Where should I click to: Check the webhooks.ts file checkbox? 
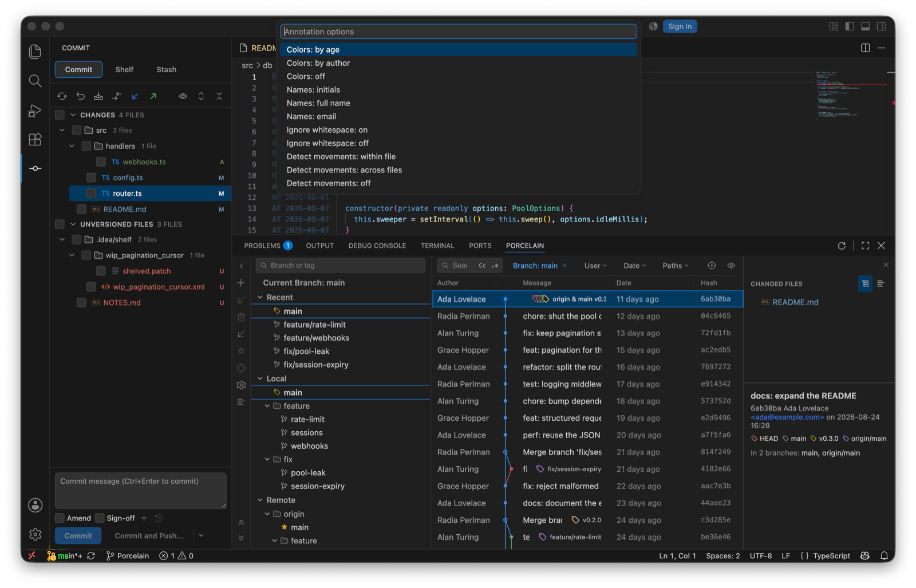coord(101,162)
